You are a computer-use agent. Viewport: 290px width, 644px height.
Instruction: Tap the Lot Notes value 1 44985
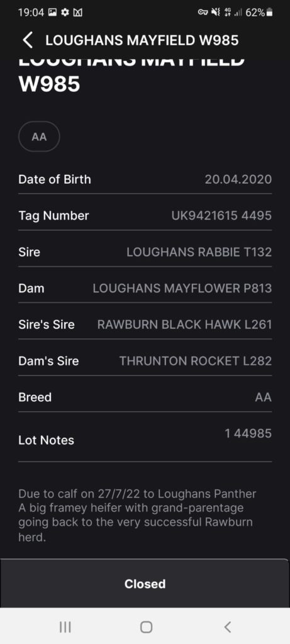tap(248, 433)
